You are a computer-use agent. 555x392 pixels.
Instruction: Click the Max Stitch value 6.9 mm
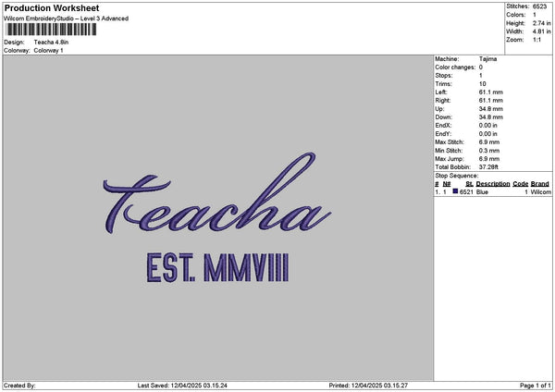pyautogui.click(x=489, y=142)
